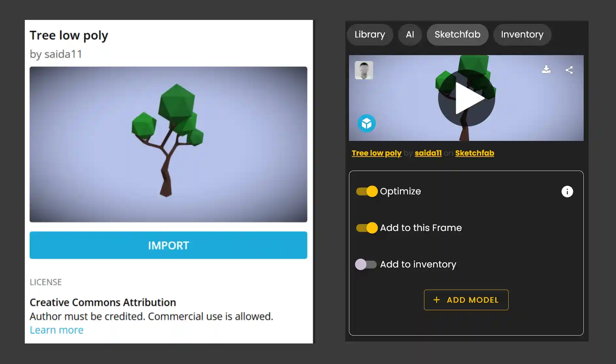The height and width of the screenshot is (364, 616).
Task: Click the tree preview image
Action: coord(168,145)
